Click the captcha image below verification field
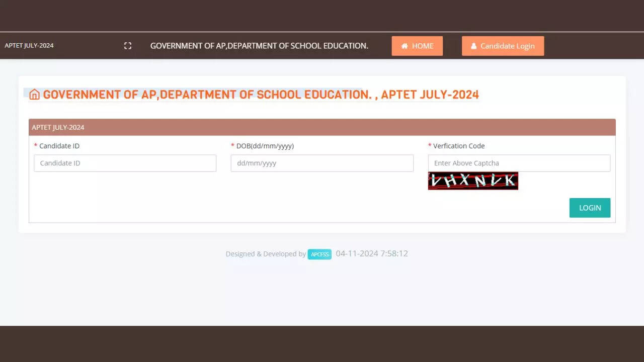 [x=473, y=181]
